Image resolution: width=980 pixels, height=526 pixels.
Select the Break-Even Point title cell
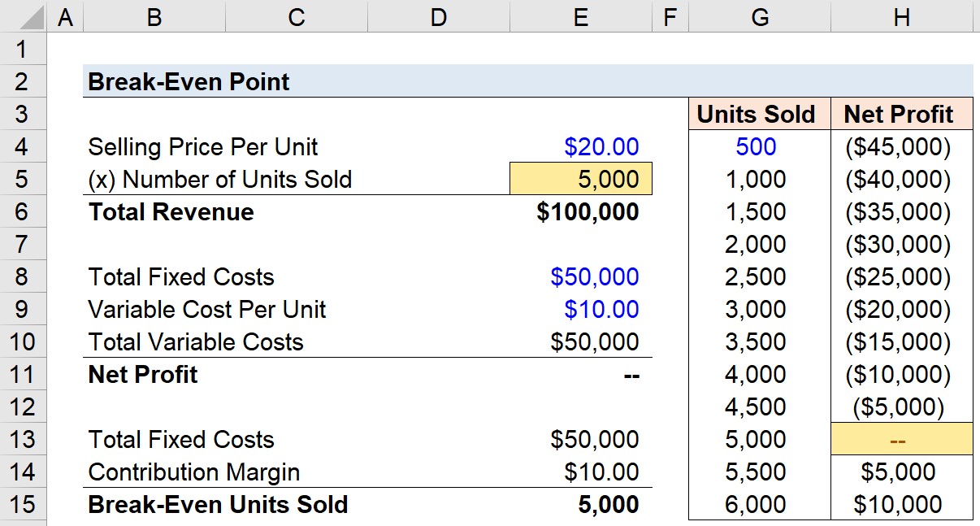pyautogui.click(x=189, y=81)
